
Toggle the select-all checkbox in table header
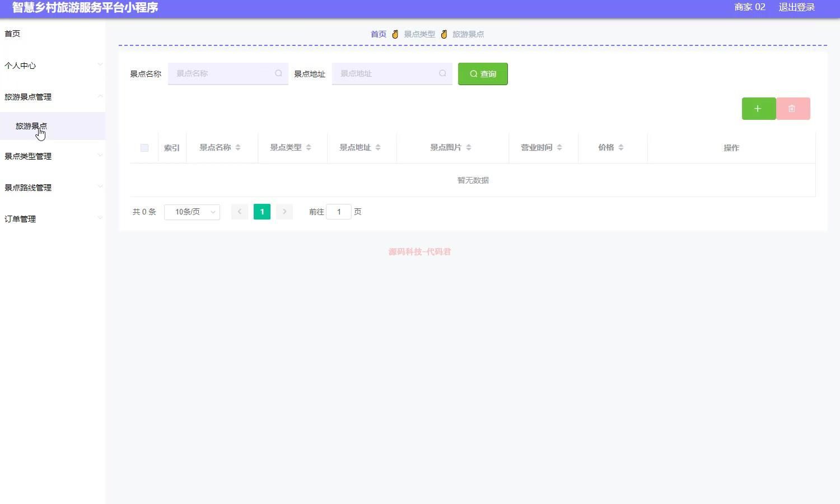[x=144, y=148]
